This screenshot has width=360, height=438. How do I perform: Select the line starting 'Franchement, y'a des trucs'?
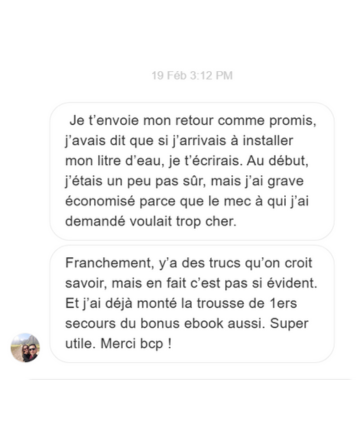click(x=189, y=263)
